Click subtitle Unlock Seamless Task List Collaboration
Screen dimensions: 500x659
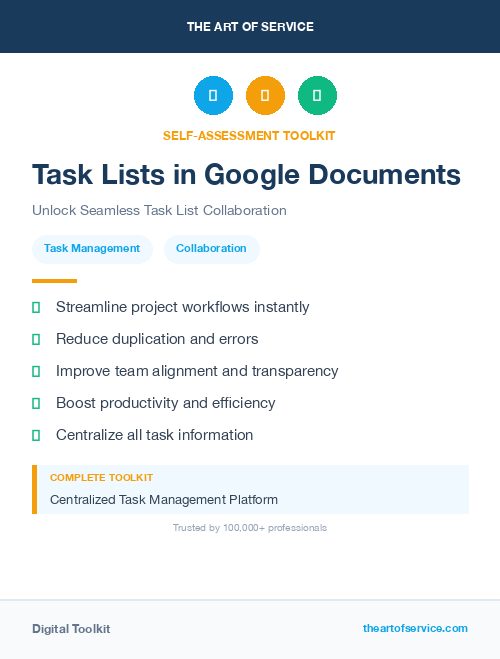(159, 210)
